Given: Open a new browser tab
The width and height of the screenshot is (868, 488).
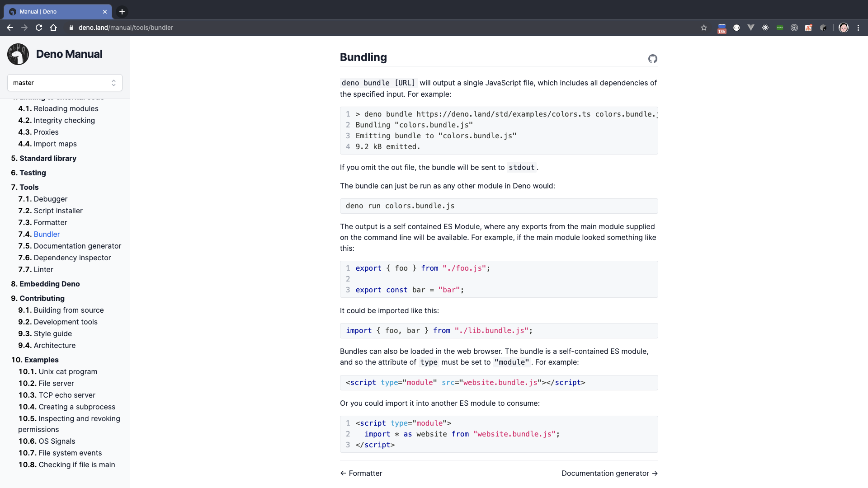Looking at the screenshot, I should 122,12.
